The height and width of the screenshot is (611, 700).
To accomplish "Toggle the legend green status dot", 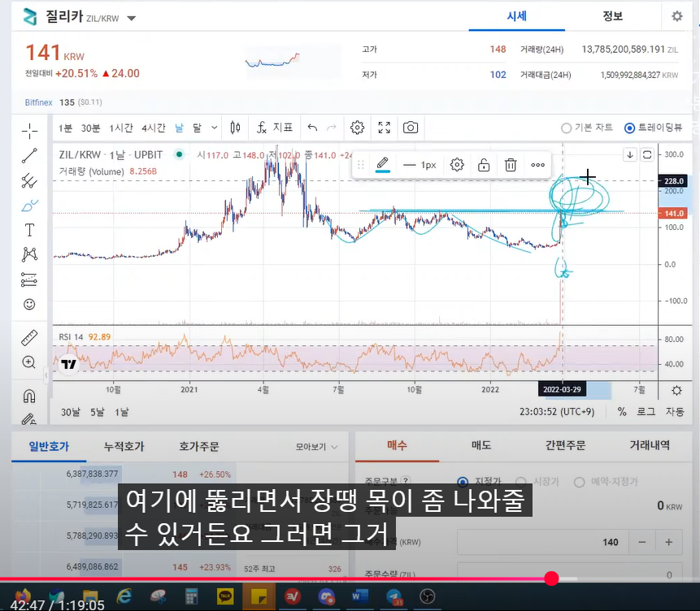I will tap(180, 155).
